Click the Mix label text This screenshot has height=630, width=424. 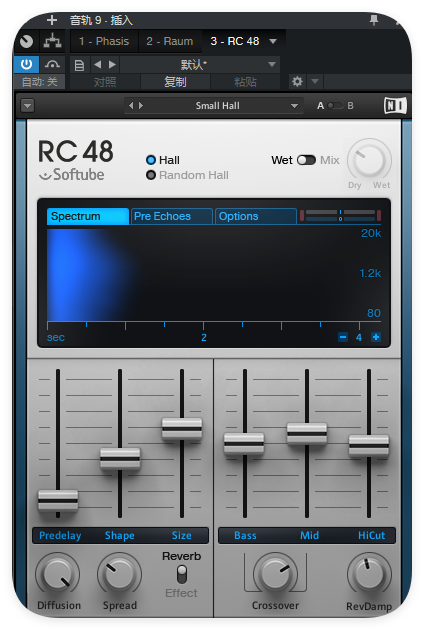point(330,160)
